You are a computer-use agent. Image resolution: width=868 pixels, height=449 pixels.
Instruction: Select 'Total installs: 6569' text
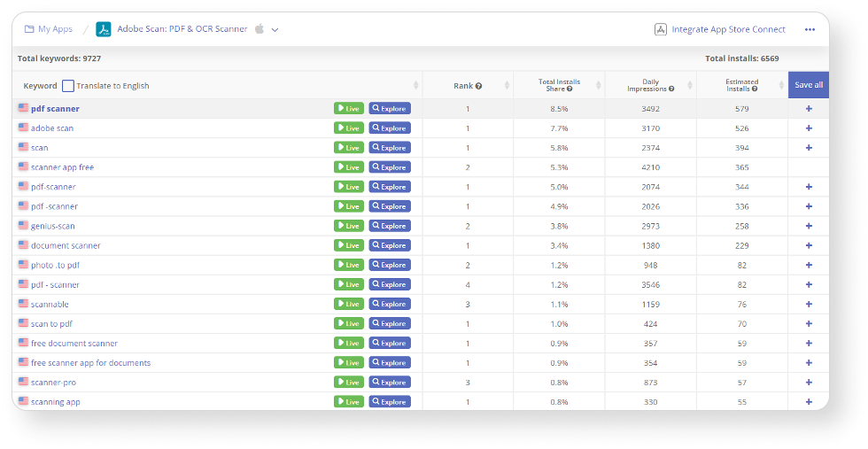pos(742,58)
